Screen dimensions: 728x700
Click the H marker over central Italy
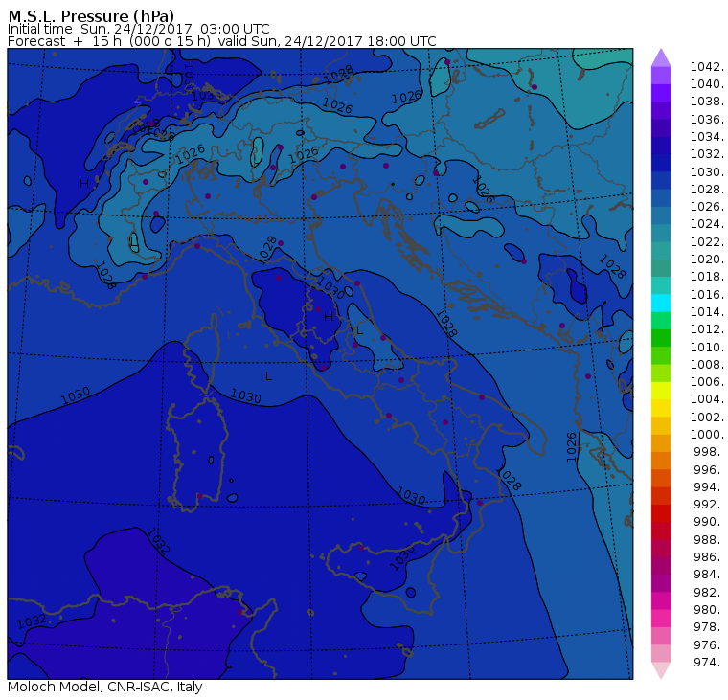pyautogui.click(x=329, y=317)
